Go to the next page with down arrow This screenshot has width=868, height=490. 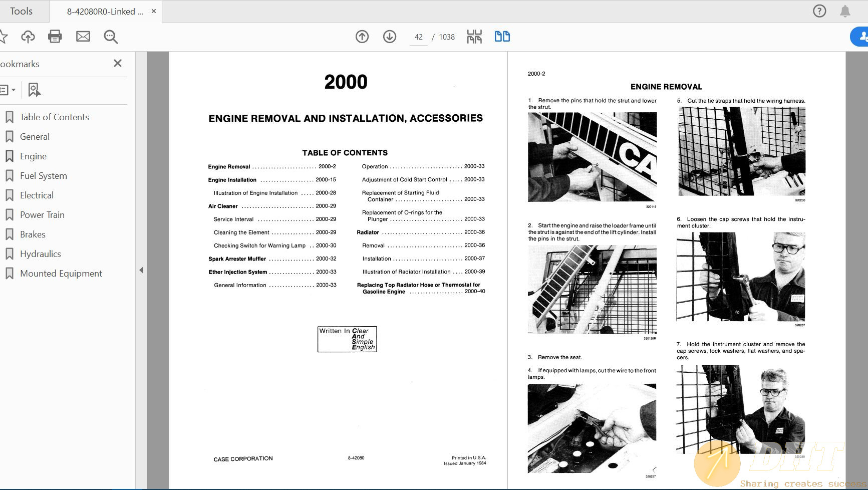(x=389, y=37)
